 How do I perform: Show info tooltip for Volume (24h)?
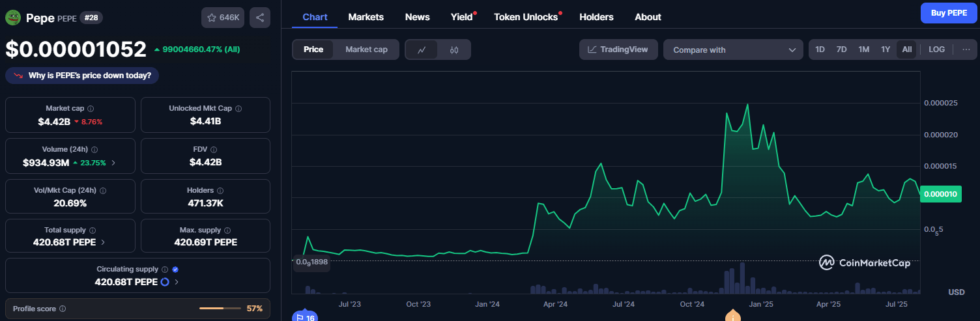(x=94, y=150)
